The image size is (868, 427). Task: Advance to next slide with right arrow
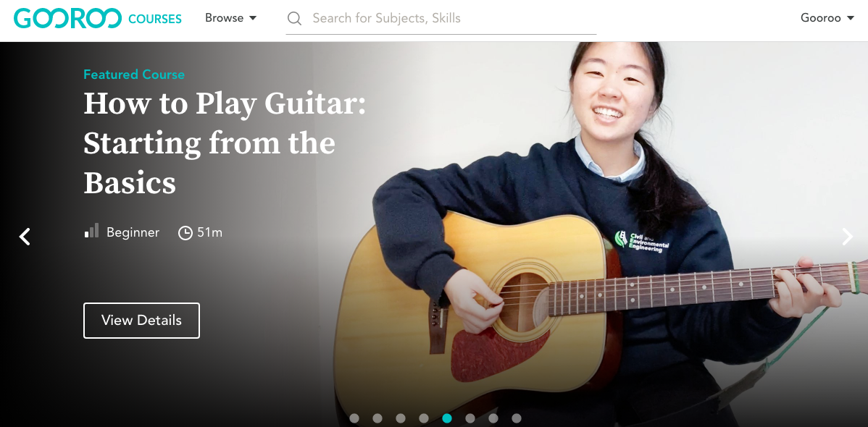pos(848,236)
